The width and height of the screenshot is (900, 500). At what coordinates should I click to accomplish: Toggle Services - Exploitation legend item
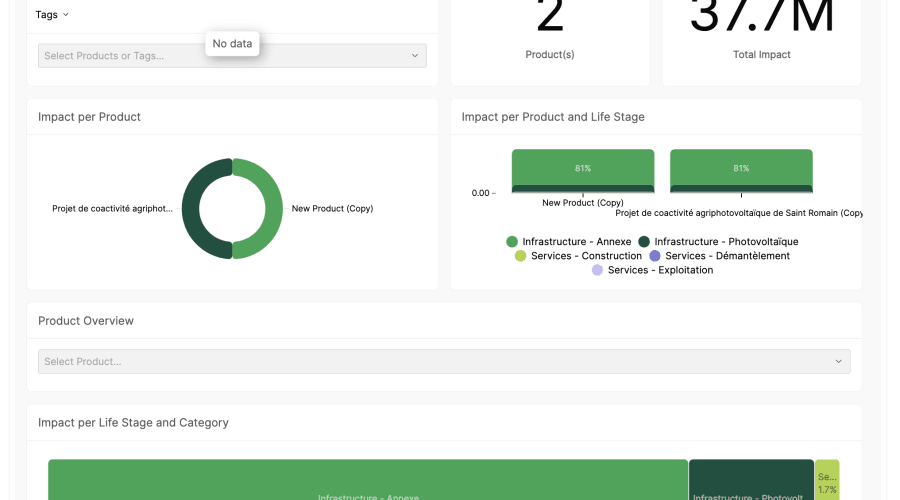click(x=653, y=270)
